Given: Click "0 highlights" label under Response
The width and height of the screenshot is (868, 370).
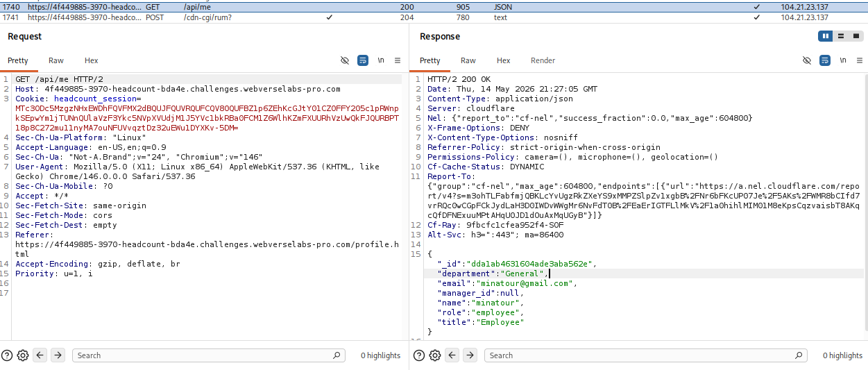Looking at the screenshot, I should [x=842, y=355].
